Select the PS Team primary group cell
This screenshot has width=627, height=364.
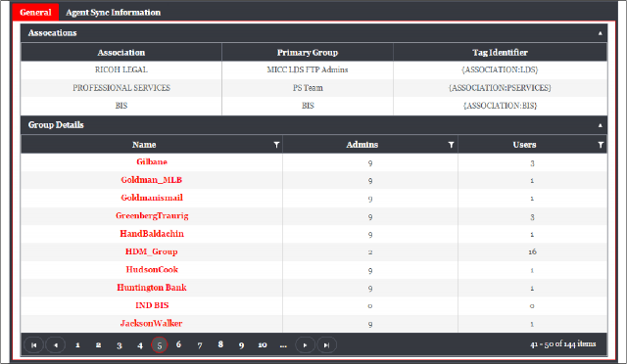coord(308,88)
